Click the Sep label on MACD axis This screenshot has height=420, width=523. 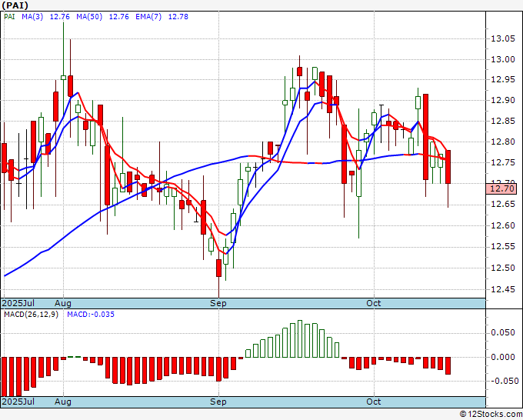point(218,402)
